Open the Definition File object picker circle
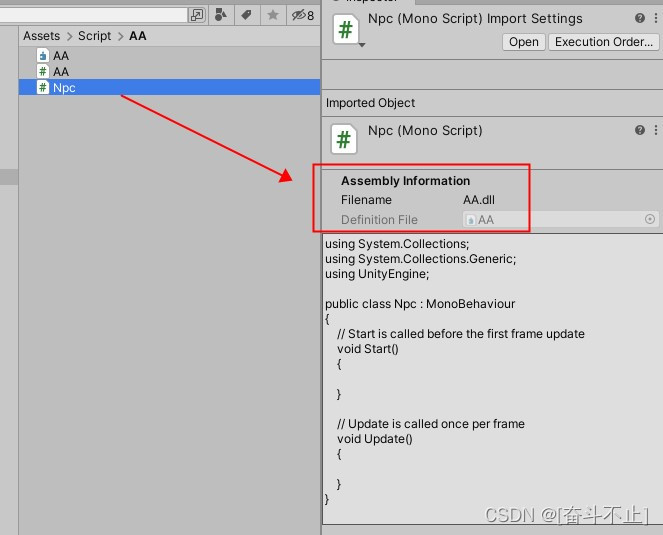Image resolution: width=663 pixels, height=535 pixels. [650, 219]
